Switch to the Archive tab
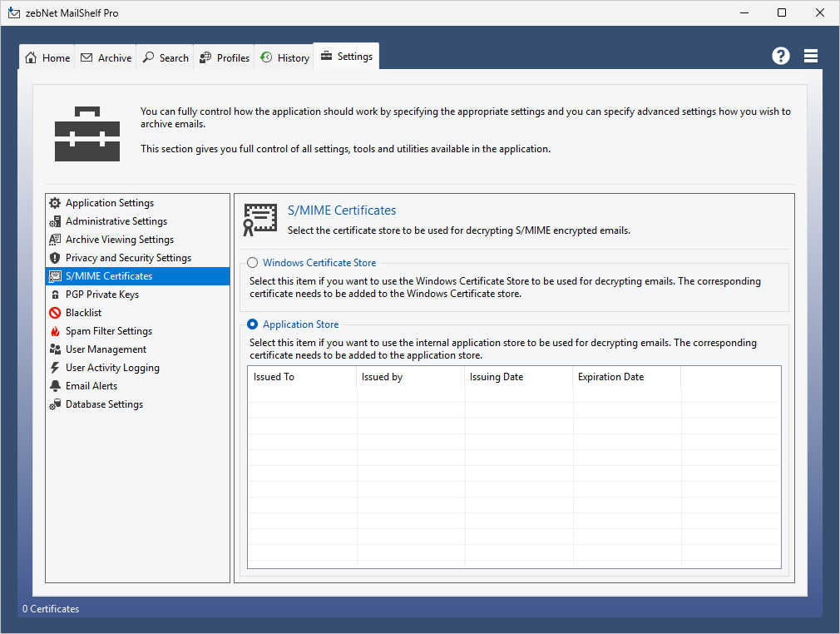Viewport: 840px width, 634px height. coord(106,57)
